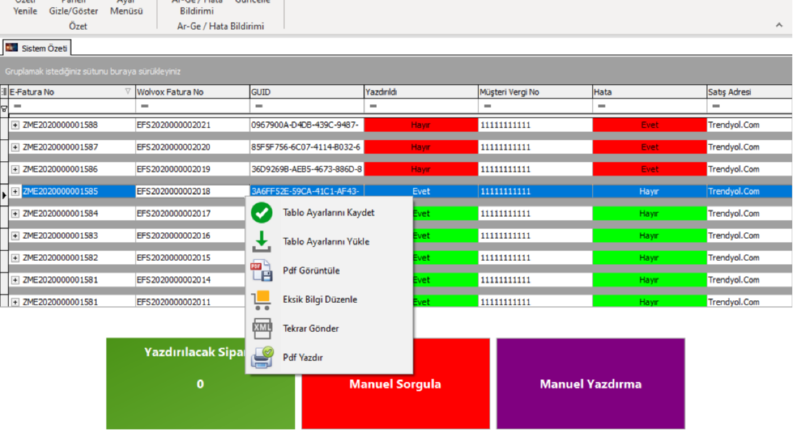Viewport: 793px width, 446px height.
Task: Switch to the Sistem Özeti tab
Action: 36,48
